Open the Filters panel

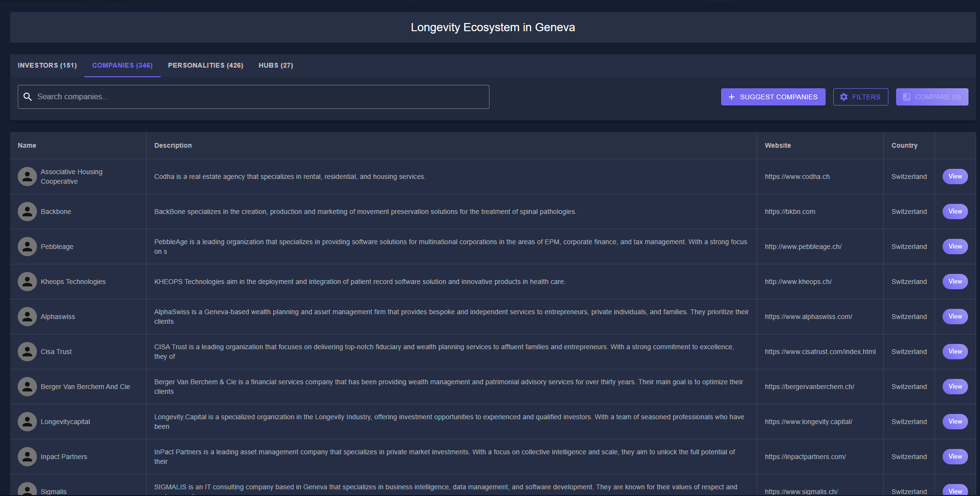point(860,97)
